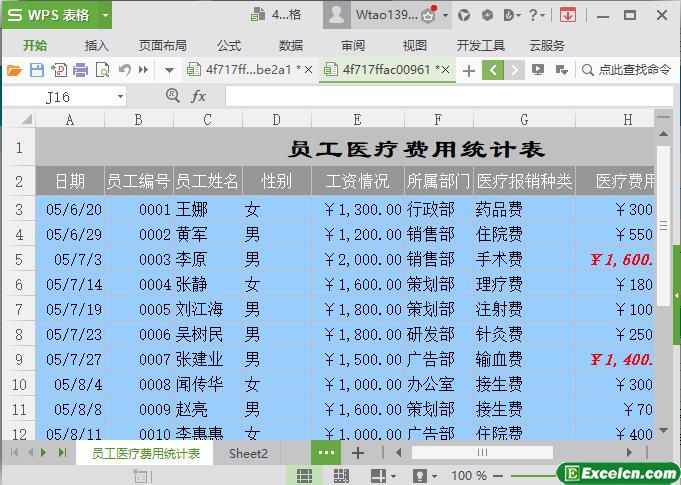Click the red ¥1,400 cell
The width and height of the screenshot is (681, 485).
pos(615,359)
